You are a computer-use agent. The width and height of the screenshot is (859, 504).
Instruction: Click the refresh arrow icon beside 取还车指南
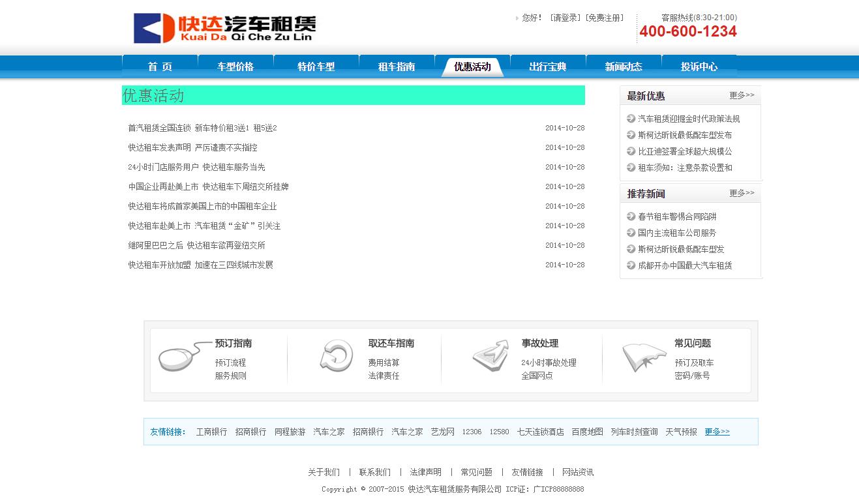(336, 356)
